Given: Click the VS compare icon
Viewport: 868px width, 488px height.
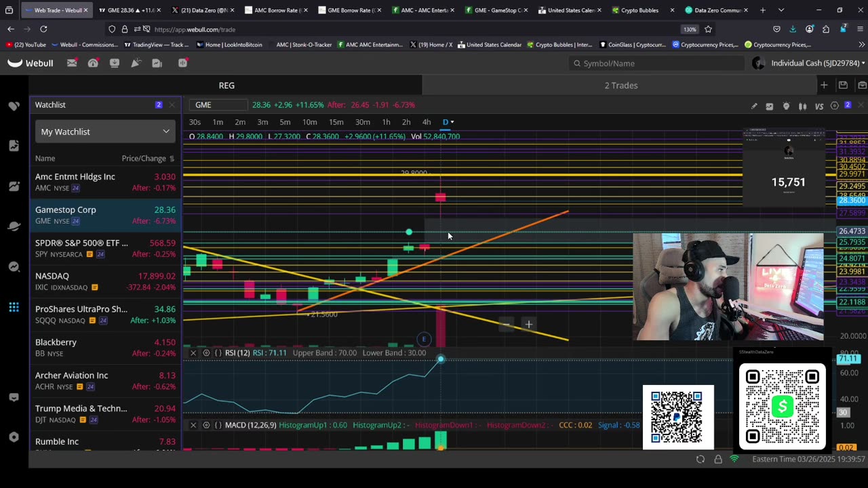Looking at the screenshot, I should tap(818, 106).
